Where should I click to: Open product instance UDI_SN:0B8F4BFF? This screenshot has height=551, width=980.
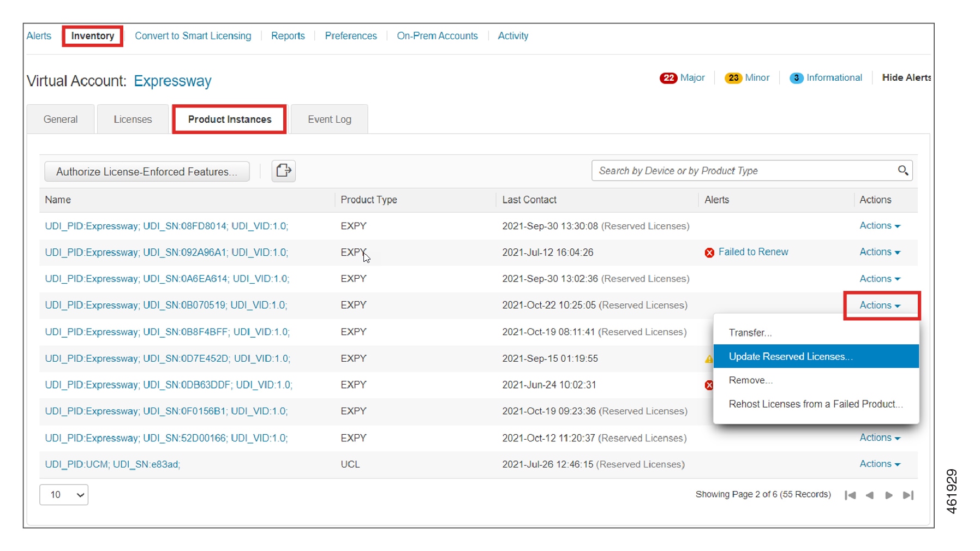167,332
